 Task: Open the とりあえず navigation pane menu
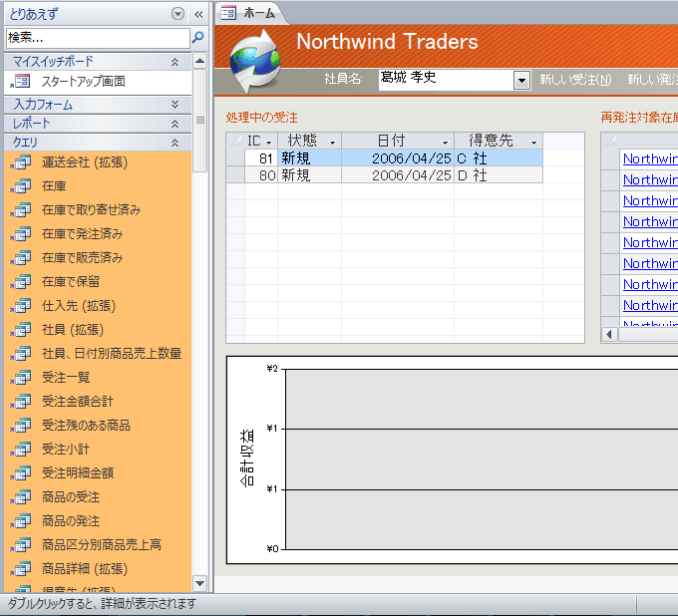coord(177,14)
